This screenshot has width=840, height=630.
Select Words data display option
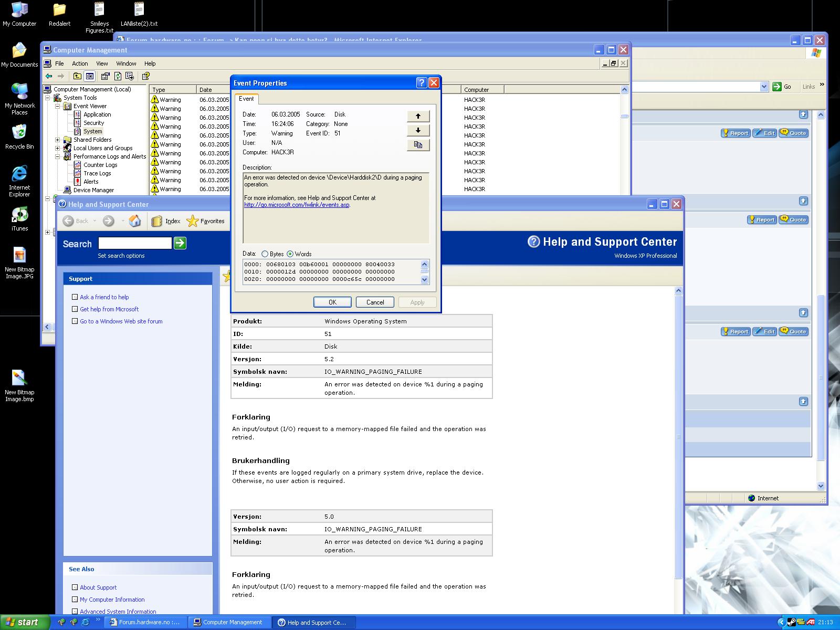tap(290, 254)
